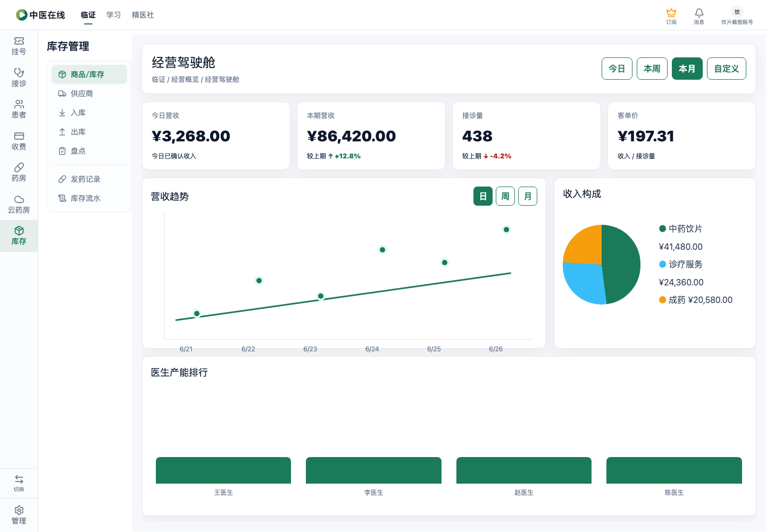
Task: Click the 6/26 data point
Action: click(x=506, y=230)
